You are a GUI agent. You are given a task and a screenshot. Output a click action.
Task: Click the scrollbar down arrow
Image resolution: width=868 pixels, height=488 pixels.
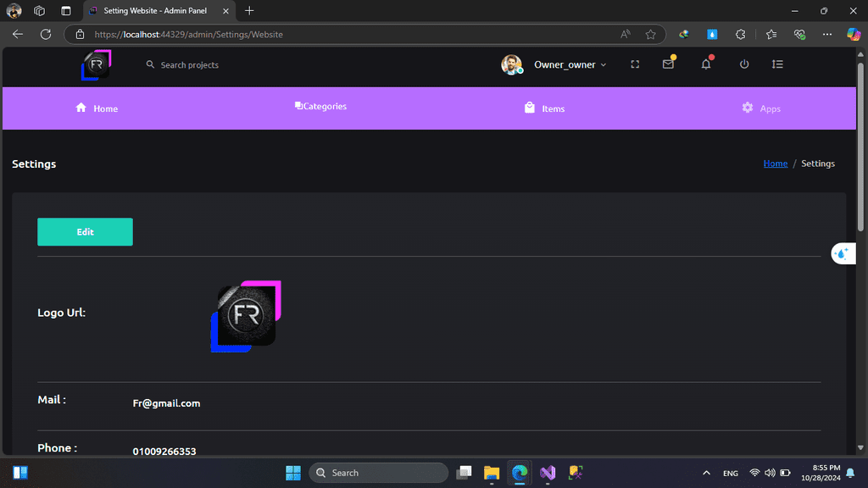[x=860, y=447]
